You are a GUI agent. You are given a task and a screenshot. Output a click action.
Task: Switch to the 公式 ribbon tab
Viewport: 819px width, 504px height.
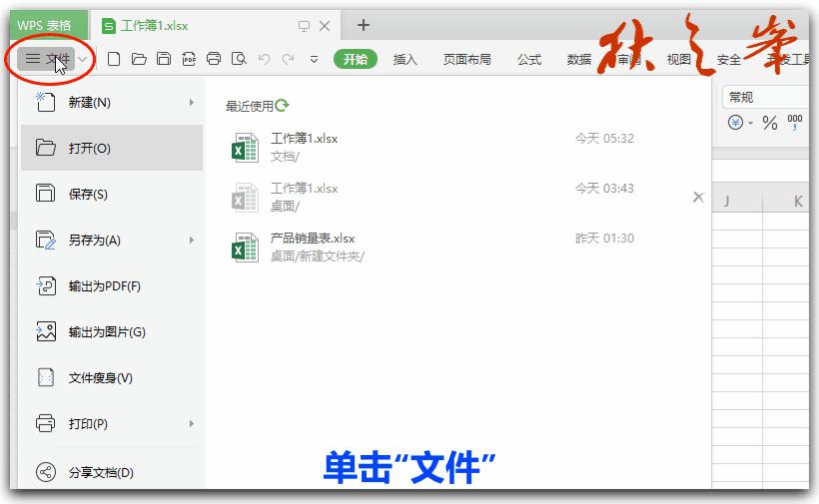(x=529, y=60)
